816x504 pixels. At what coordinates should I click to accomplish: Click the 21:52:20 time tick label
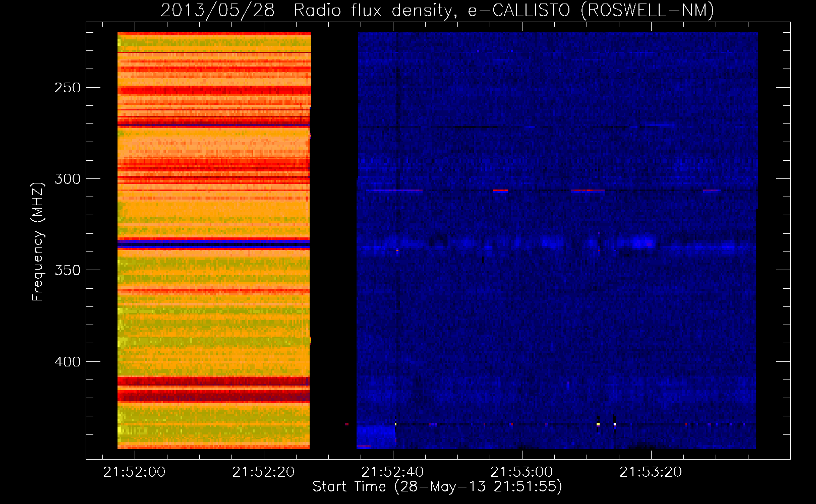[263, 472]
